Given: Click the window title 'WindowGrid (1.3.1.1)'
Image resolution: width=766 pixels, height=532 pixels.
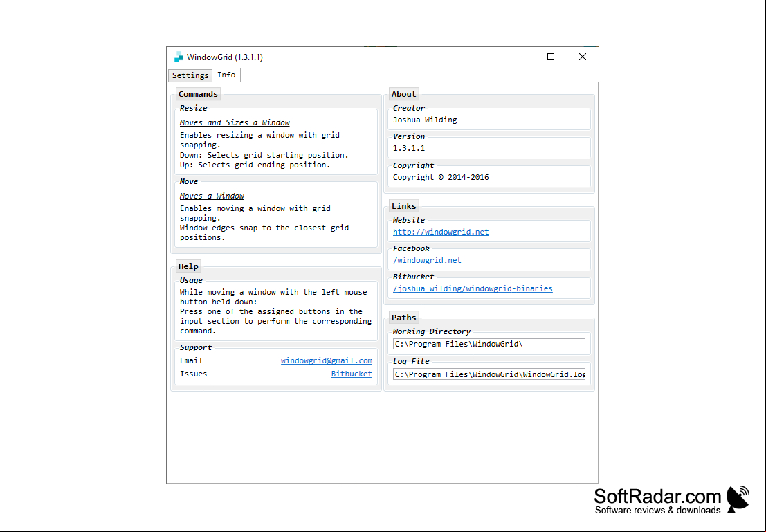Looking at the screenshot, I should click(225, 57).
